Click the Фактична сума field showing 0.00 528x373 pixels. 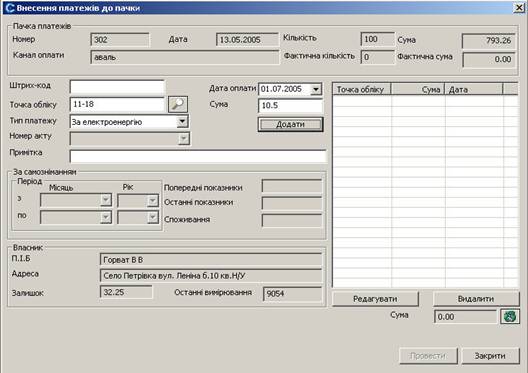coord(489,59)
